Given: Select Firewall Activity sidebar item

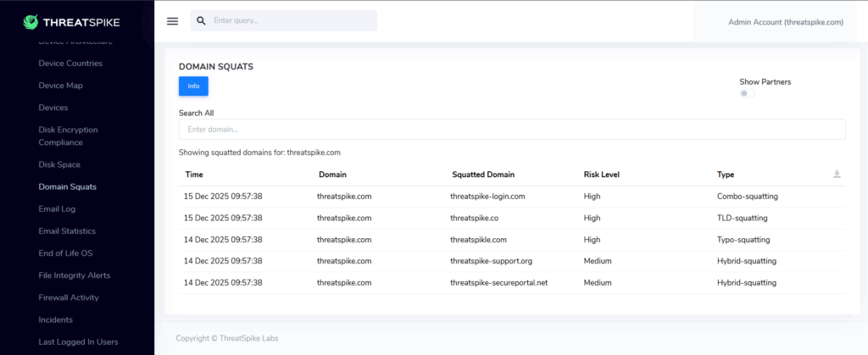Looking at the screenshot, I should (69, 297).
